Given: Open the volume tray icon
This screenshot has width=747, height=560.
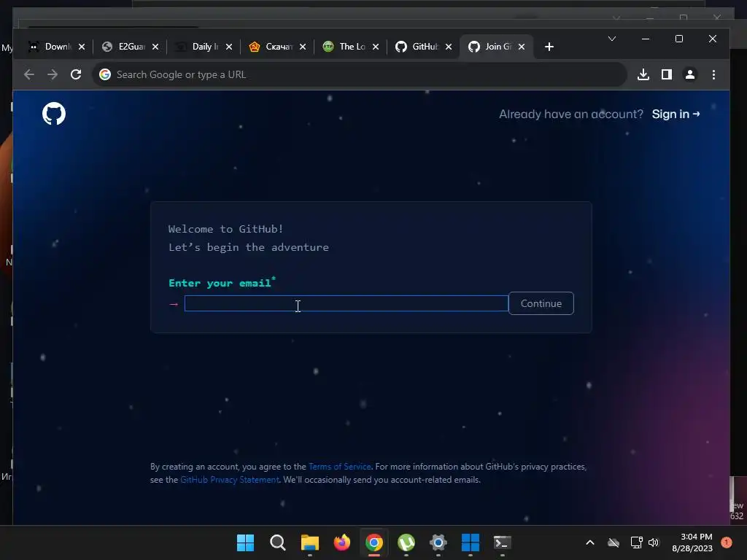Looking at the screenshot, I should point(654,542).
